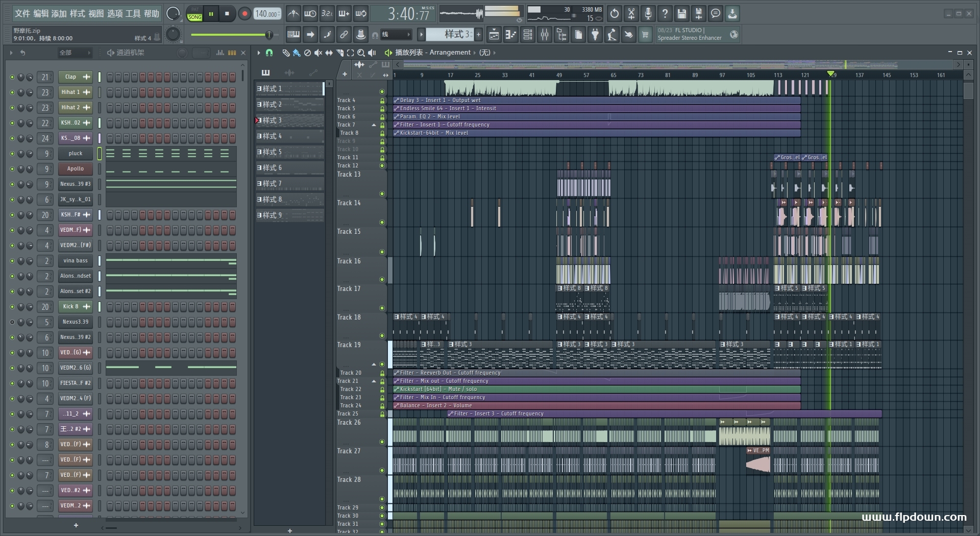Screen dimensions: 980x536
Task: Click the help question mark icon
Action: pos(665,14)
